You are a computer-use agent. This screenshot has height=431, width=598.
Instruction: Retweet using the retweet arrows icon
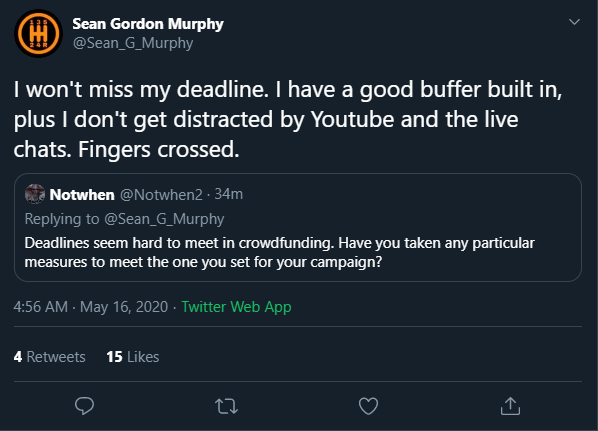pyautogui.click(x=227, y=406)
